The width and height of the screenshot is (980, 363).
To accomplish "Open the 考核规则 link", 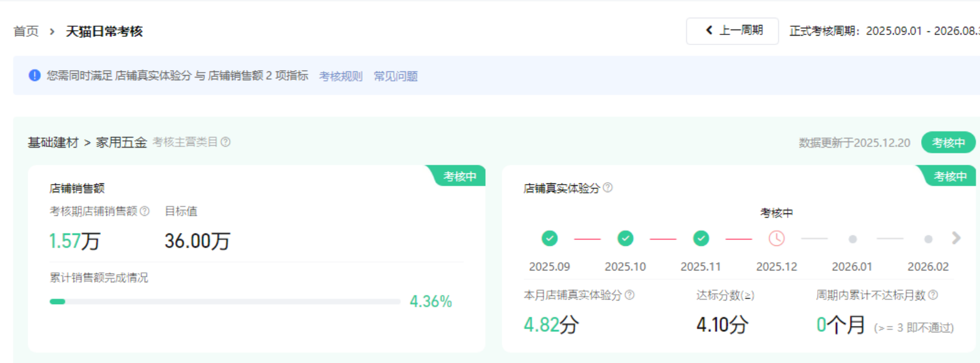I will pyautogui.click(x=341, y=76).
